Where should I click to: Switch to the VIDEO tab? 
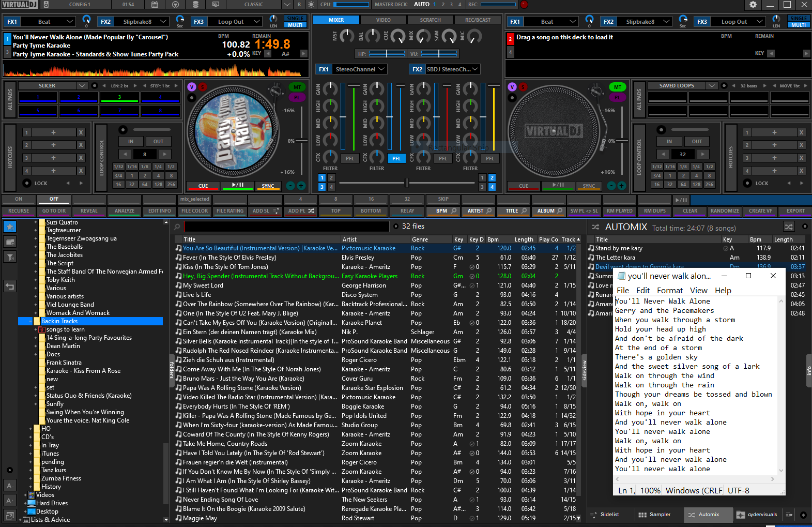(384, 20)
